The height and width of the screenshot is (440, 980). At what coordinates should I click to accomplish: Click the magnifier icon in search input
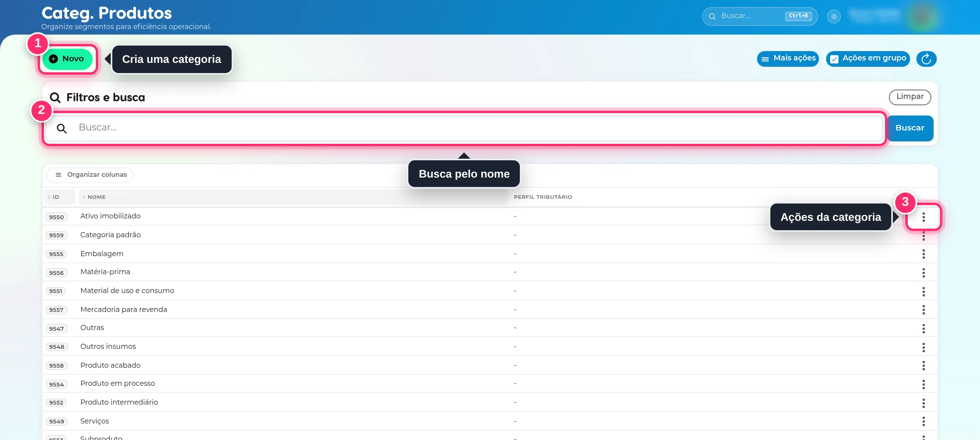(62, 128)
